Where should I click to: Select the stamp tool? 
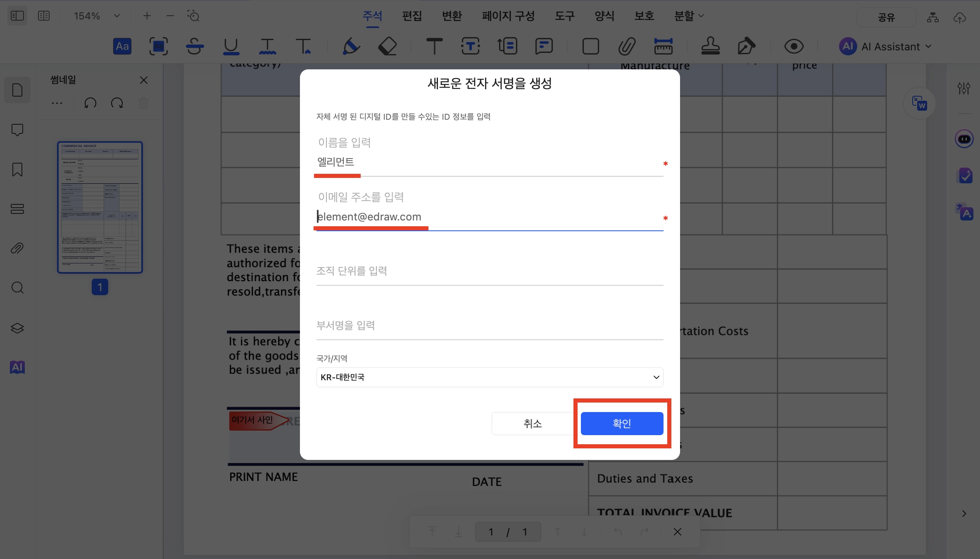tap(711, 46)
